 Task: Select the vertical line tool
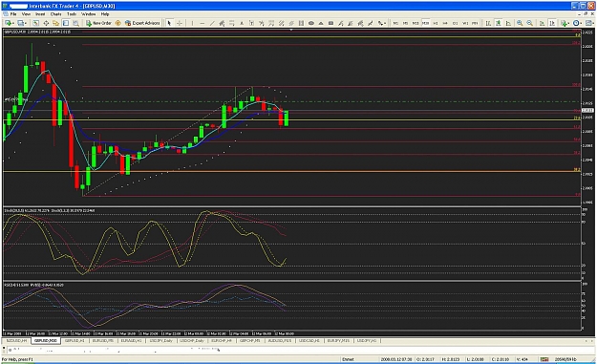click(x=192, y=23)
